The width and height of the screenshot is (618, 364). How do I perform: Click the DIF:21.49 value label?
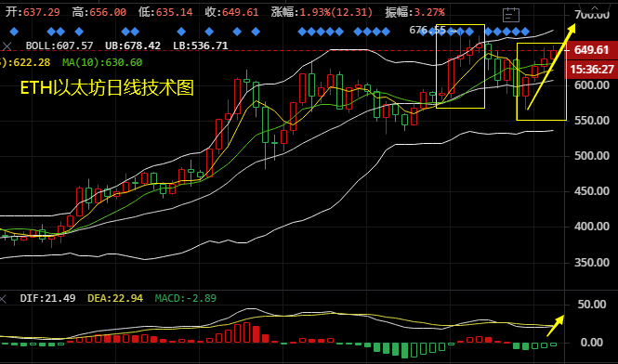point(47,298)
